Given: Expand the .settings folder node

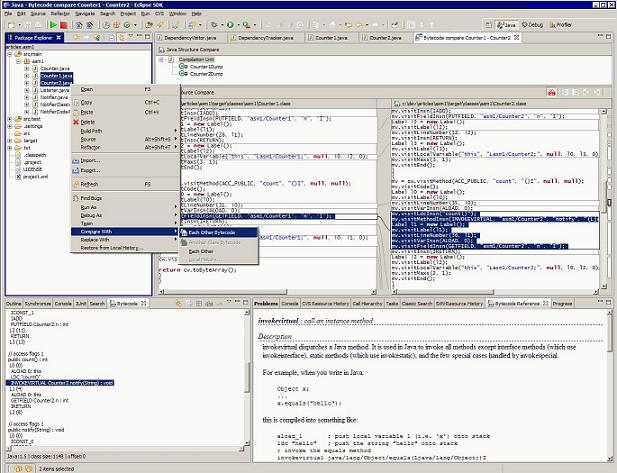Looking at the screenshot, I should (10, 126).
